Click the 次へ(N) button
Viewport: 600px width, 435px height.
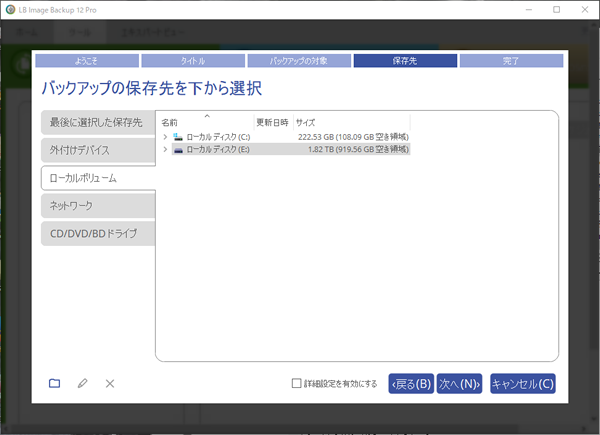coord(459,383)
